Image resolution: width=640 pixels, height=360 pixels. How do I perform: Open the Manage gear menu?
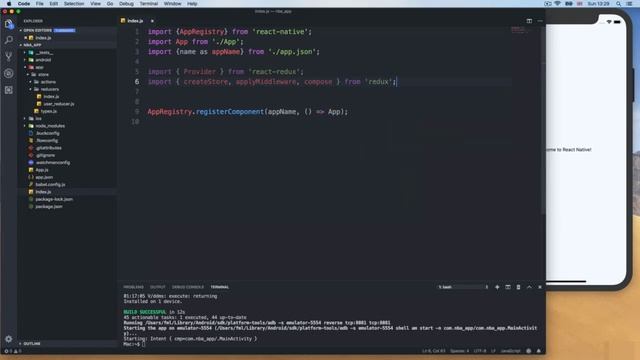tap(9, 339)
